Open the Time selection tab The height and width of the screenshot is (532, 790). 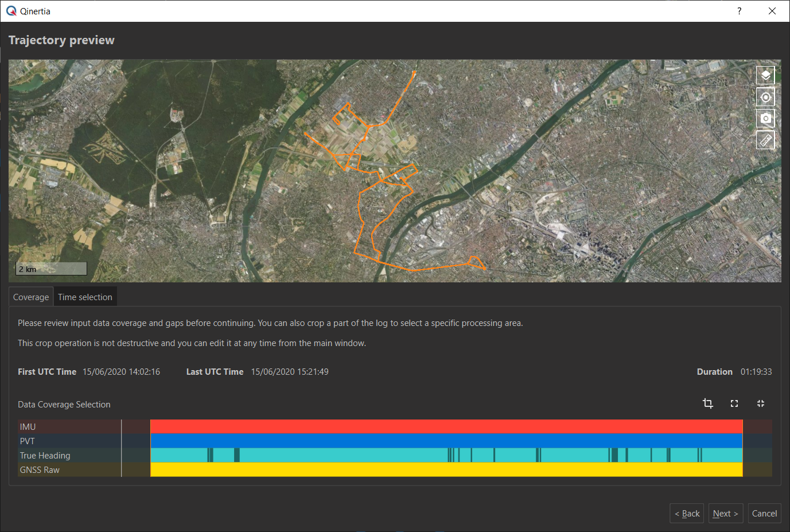pos(85,297)
